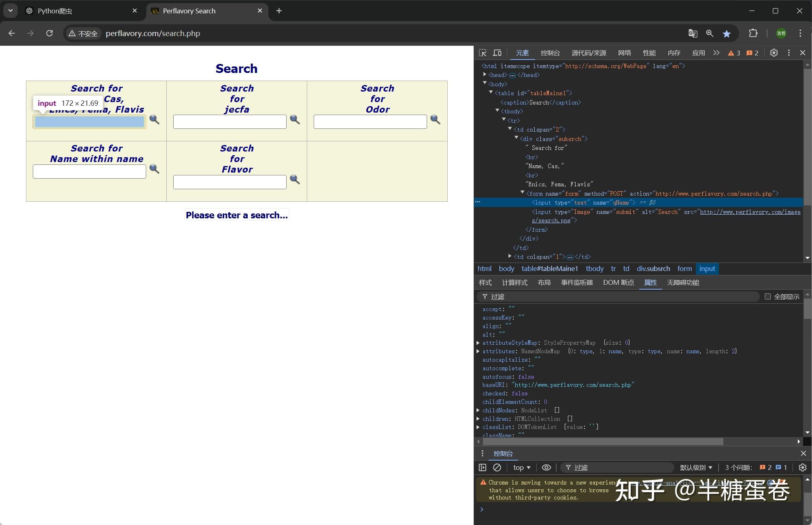Click the perflavory.com/search.php baseURI link
The image size is (812, 525).
[572, 384]
